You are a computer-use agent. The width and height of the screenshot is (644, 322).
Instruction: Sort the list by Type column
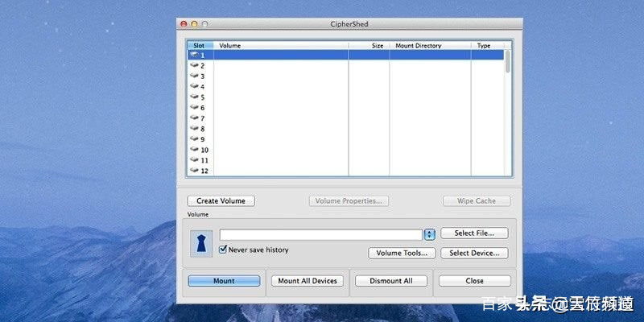488,46
